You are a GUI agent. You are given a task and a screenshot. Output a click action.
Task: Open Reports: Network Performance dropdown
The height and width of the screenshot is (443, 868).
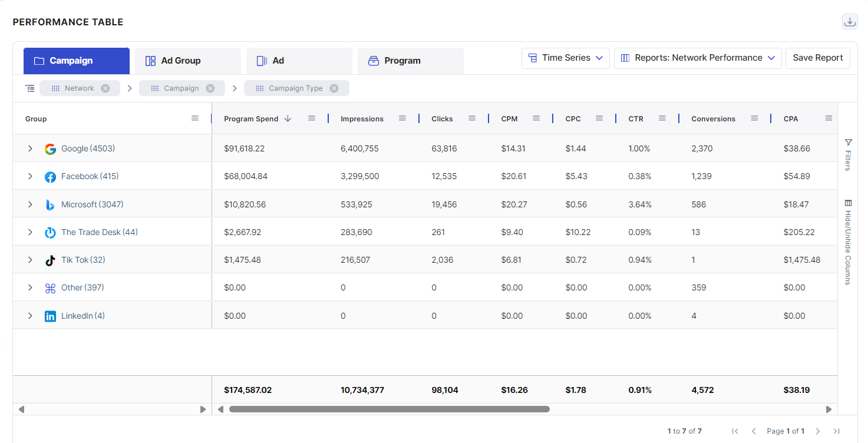[x=698, y=58]
